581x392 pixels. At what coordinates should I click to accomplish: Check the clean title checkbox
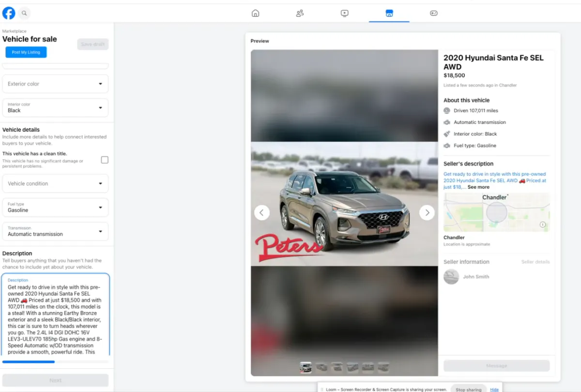click(x=105, y=160)
